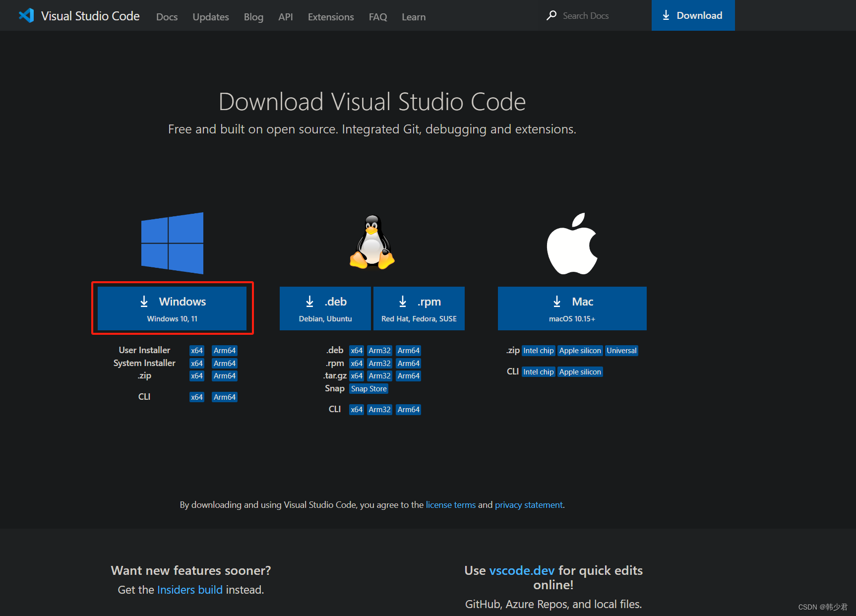Open the Insiders build link

coord(190,590)
